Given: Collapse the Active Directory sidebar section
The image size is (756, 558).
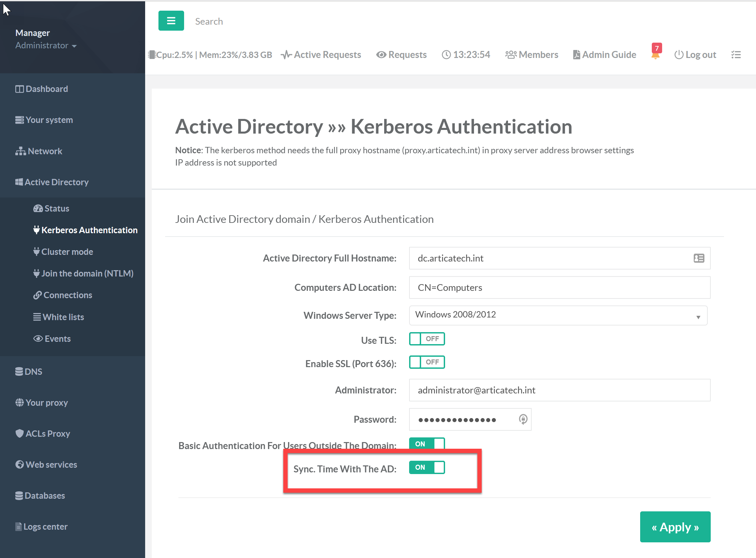Looking at the screenshot, I should 56,182.
